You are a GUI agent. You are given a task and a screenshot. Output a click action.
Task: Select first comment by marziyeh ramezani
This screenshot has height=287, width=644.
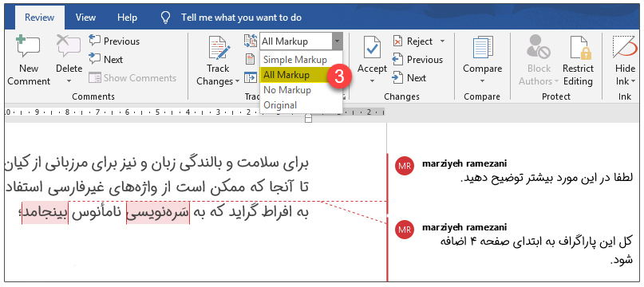coord(513,171)
